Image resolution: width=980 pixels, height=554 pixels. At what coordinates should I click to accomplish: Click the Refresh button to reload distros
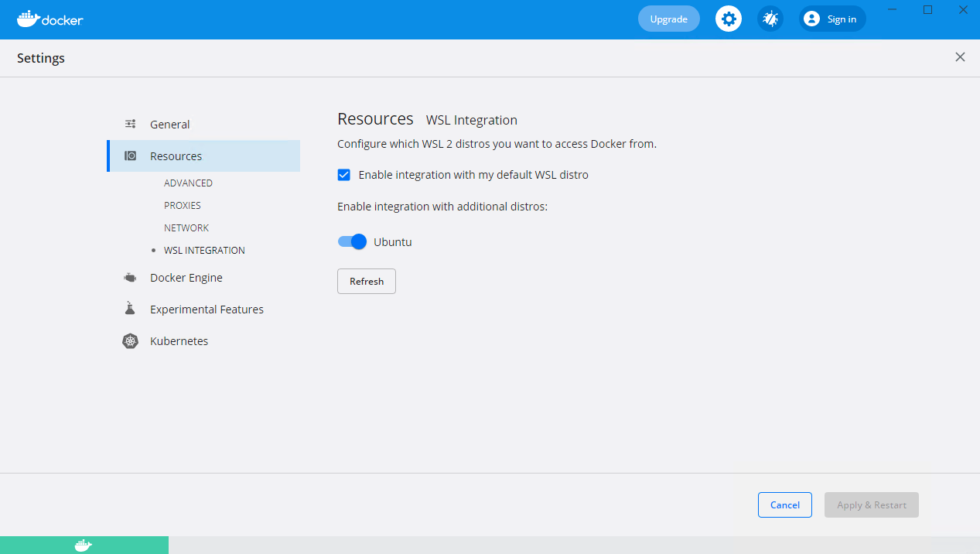366,281
